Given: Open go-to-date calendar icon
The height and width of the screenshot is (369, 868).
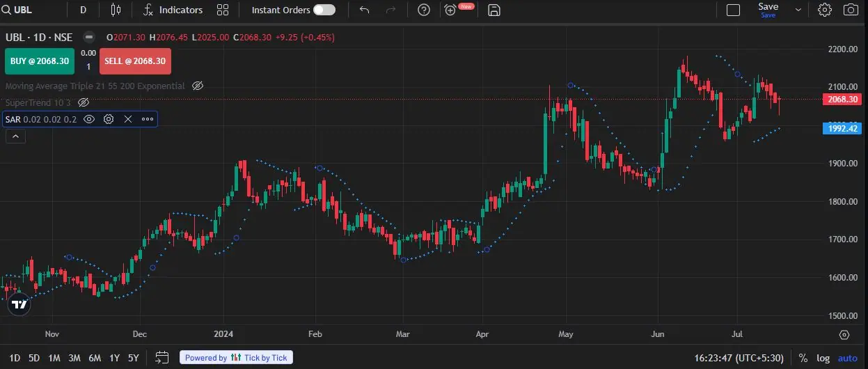Looking at the screenshot, I should [161, 358].
